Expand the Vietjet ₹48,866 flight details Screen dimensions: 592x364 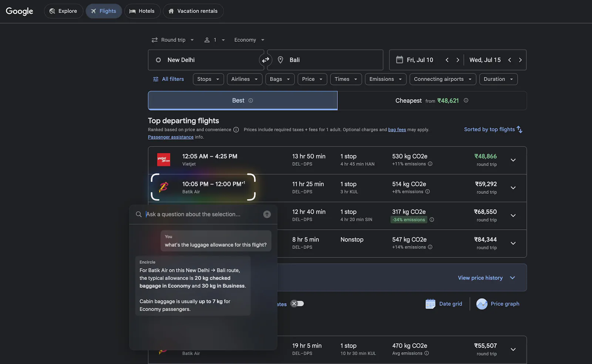513,160
